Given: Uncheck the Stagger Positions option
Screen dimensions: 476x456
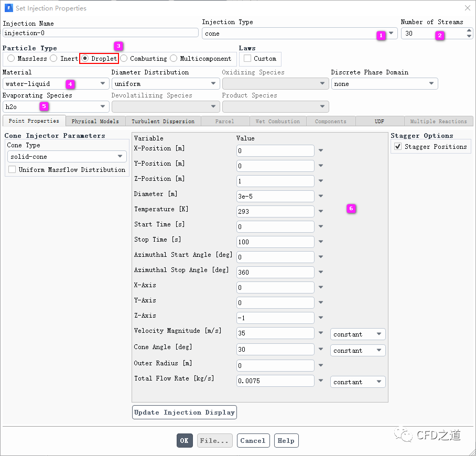Looking at the screenshot, I should tap(398, 147).
